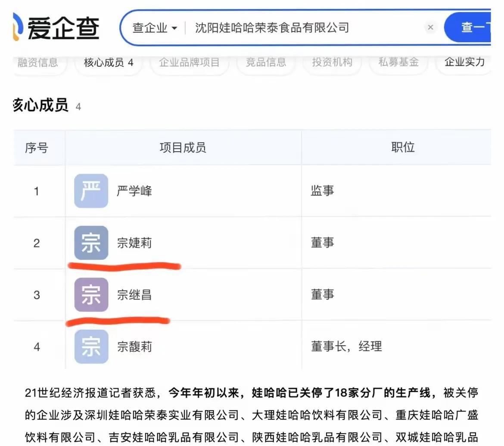Click the purple 宗 avatar beside 宗继昌

(91, 295)
